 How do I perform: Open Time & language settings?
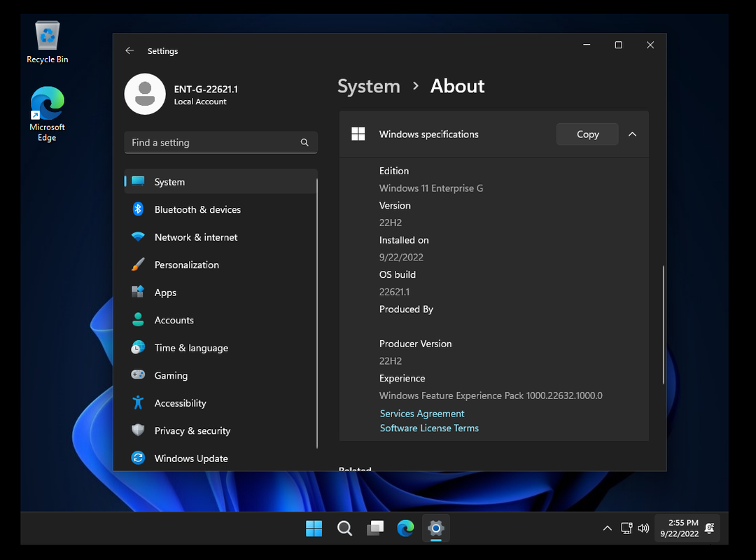pos(191,348)
